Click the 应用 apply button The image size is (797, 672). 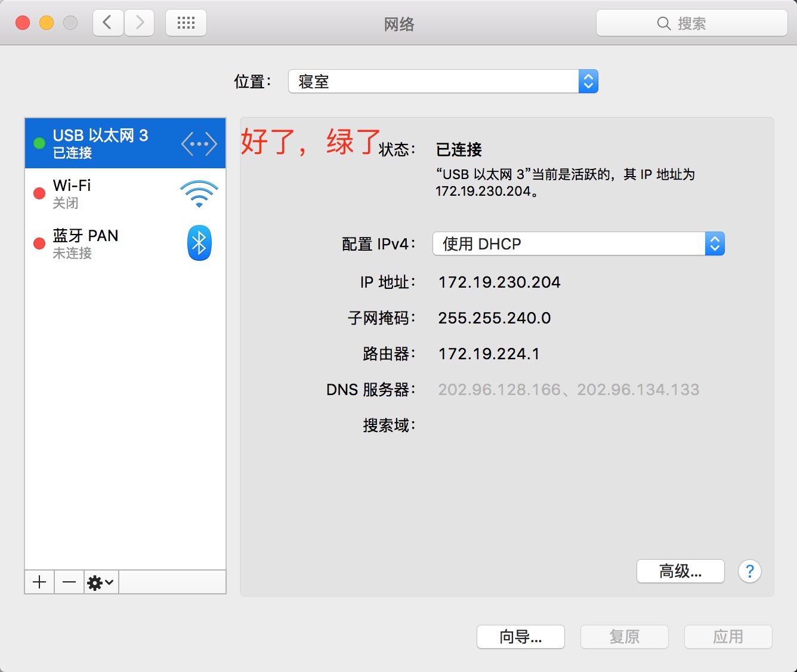728,637
